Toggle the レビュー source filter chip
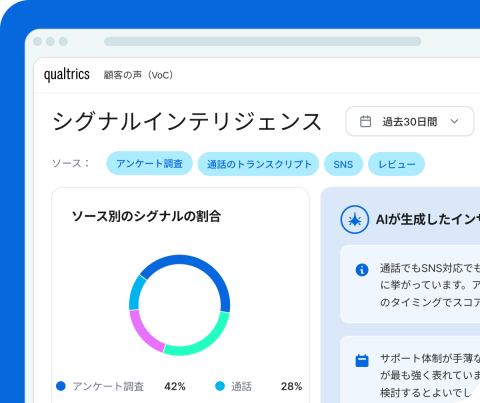Viewport: 480px width, 403px height. click(x=396, y=164)
